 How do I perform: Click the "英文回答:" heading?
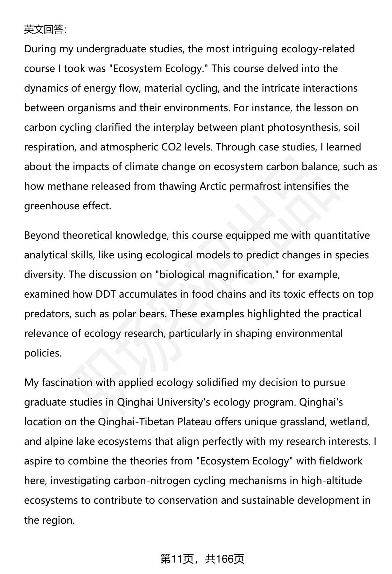pos(45,30)
